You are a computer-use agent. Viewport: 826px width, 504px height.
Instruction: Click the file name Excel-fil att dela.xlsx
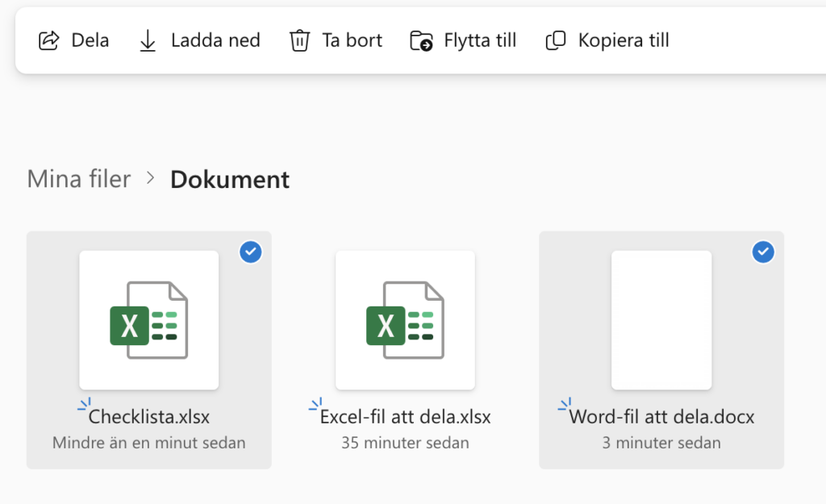coord(405,417)
